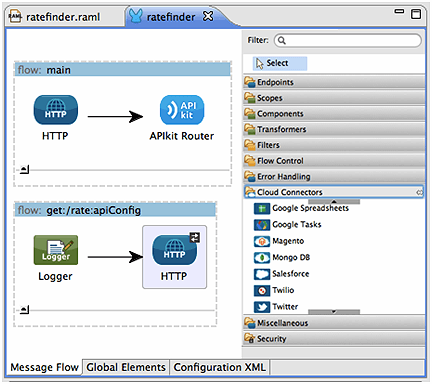Open the Message Flow view tab
Image resolution: width=432 pixels, height=384 pixels.
pyautogui.click(x=44, y=367)
